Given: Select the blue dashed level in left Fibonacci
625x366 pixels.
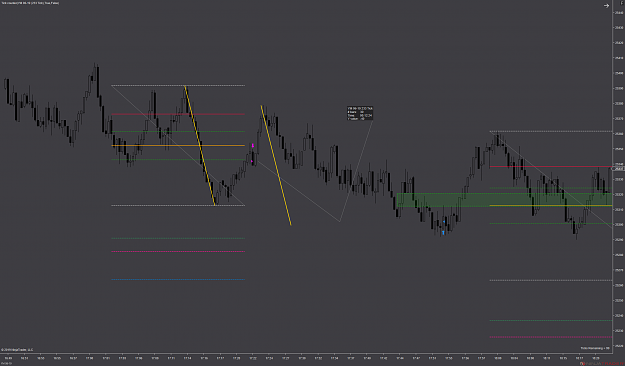Looking at the screenshot, I should pos(178,279).
